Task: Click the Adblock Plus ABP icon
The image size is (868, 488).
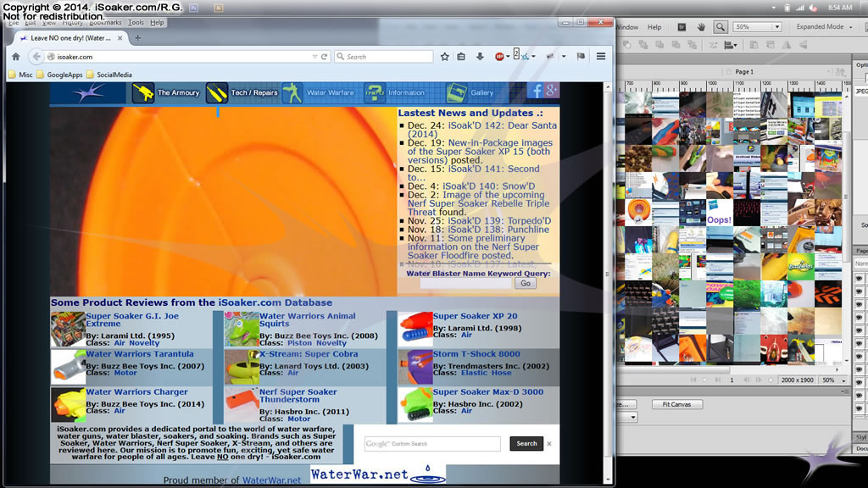Action: click(498, 57)
